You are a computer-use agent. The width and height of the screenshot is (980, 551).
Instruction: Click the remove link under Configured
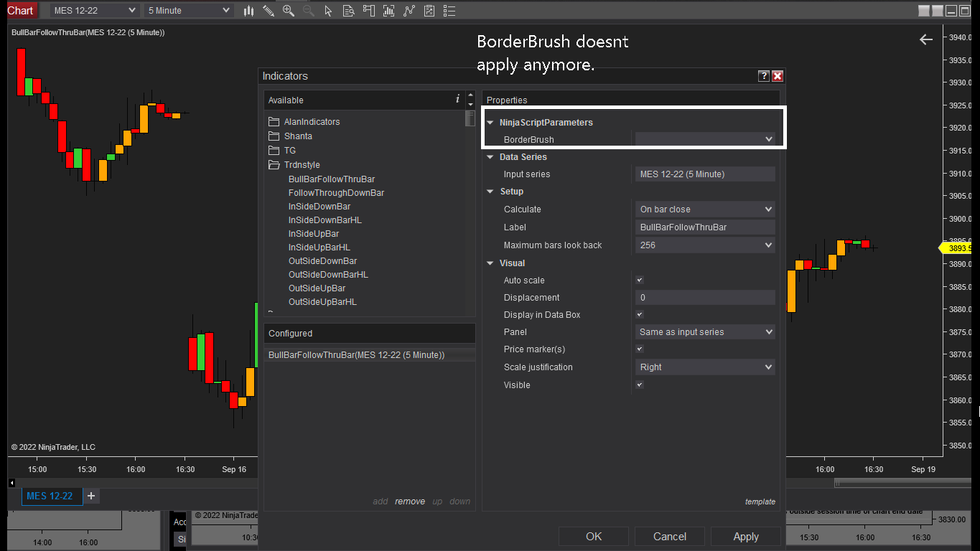410,501
